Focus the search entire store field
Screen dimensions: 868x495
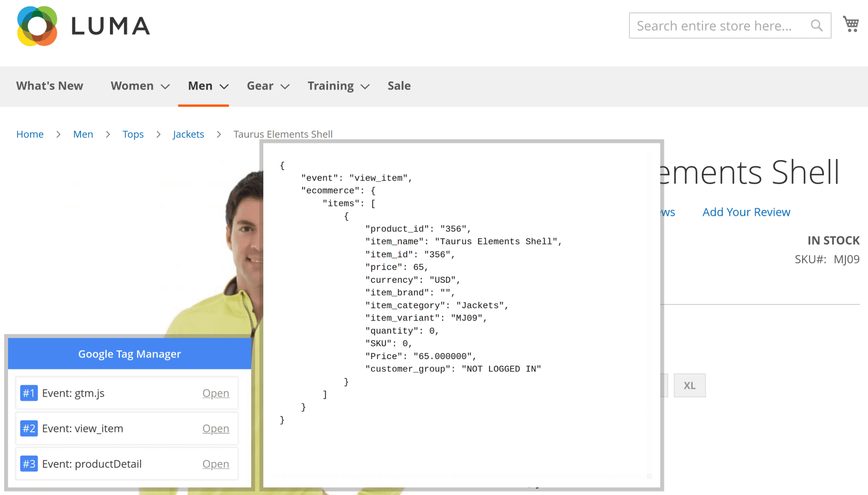pos(730,25)
